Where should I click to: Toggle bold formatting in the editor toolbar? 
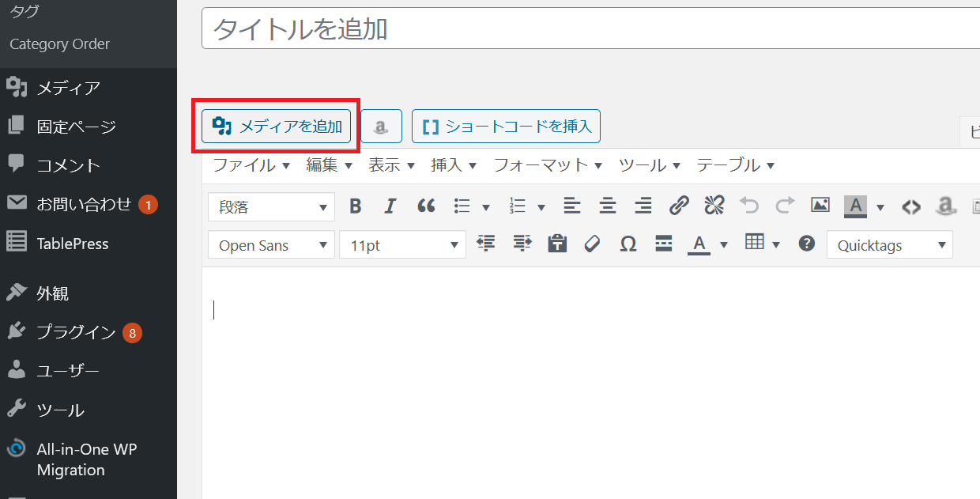click(356, 206)
